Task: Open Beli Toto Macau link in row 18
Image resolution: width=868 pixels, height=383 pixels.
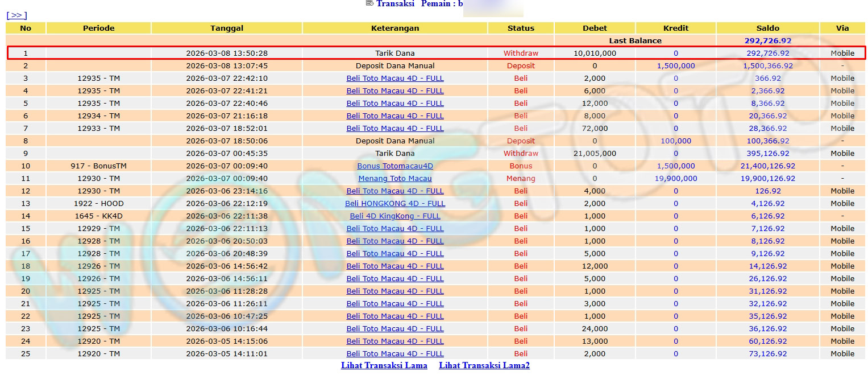Action: pos(394,266)
